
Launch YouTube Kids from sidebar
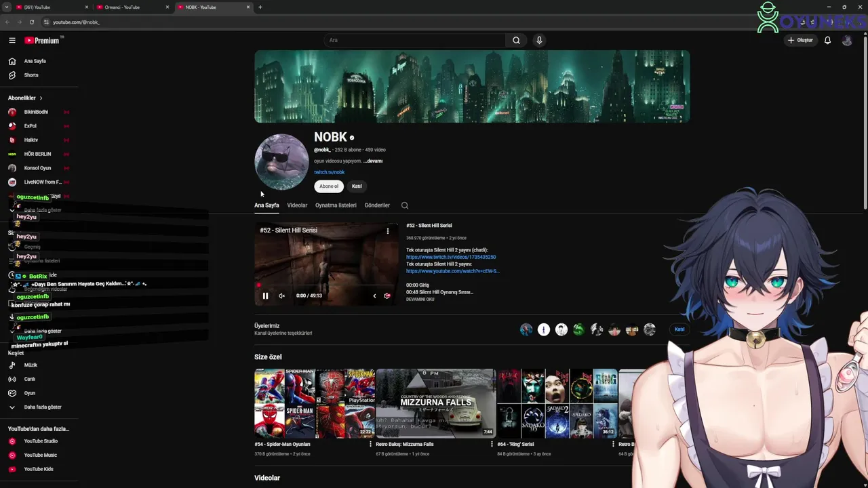(39, 469)
